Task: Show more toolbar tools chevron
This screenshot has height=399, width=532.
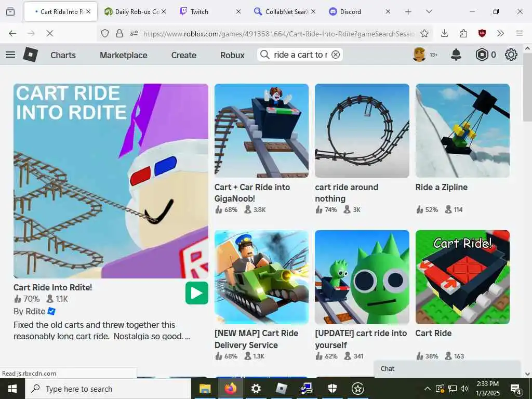Action: (500, 33)
